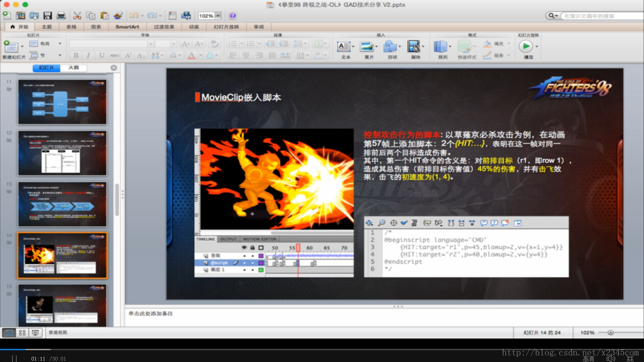Switch to the 表格 ribbon tab
The width and height of the screenshot is (644, 362).
(x=72, y=27)
